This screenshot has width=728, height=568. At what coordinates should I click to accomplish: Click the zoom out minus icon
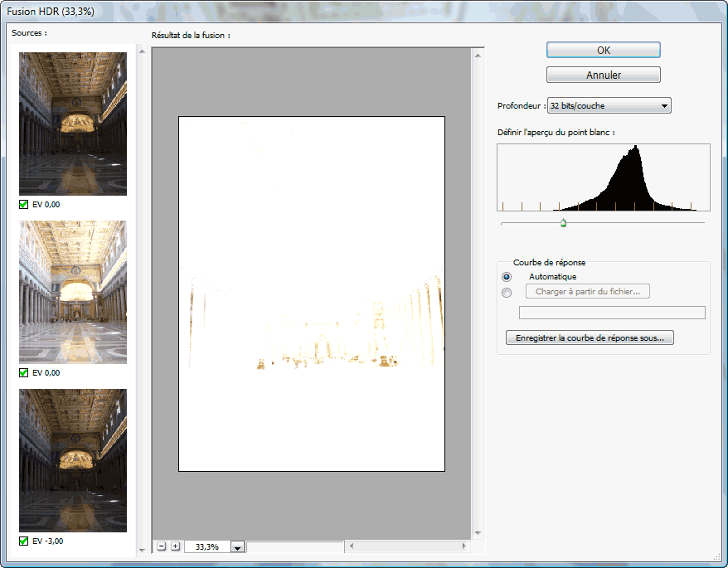click(x=161, y=546)
